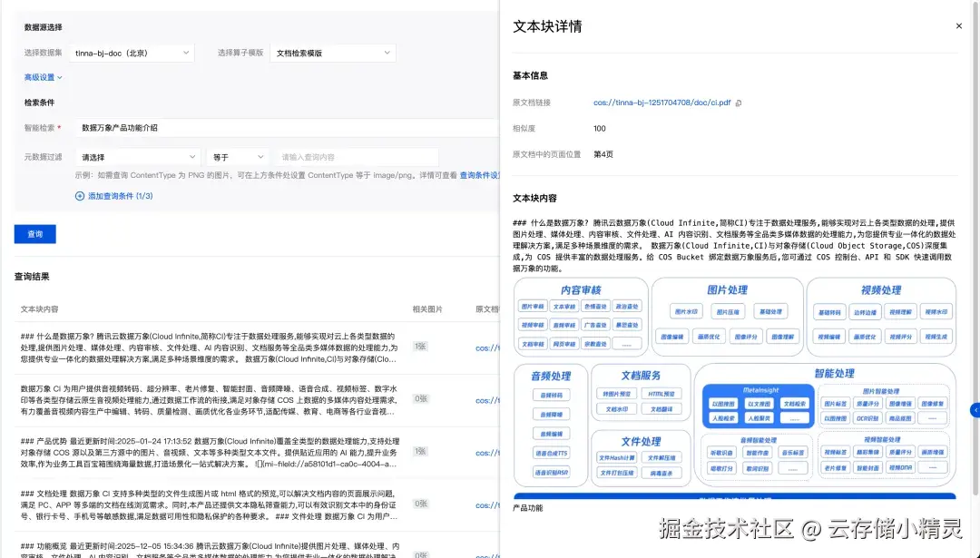980x558 pixels.
Task: Click the product capability diagram image in the drawer
Action: point(734,387)
